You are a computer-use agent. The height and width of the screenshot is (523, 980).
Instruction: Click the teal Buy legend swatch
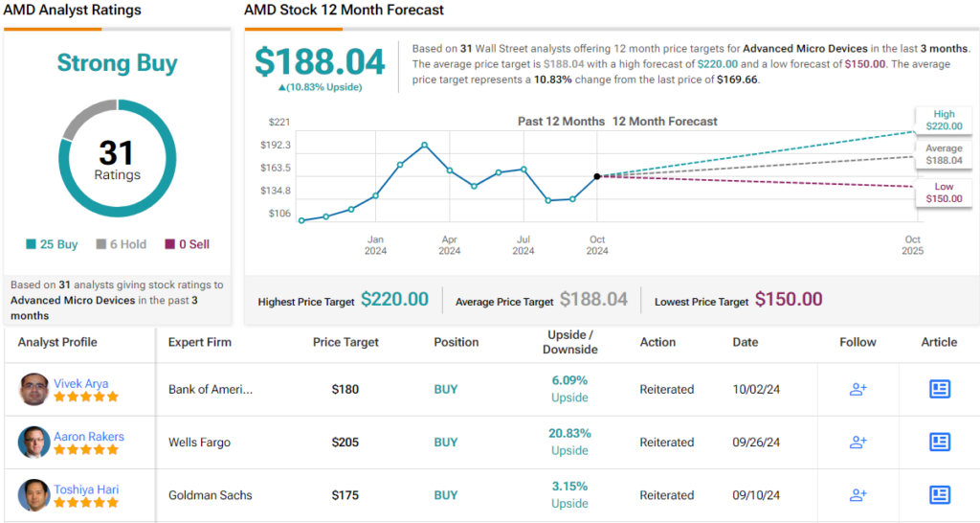click(x=31, y=244)
